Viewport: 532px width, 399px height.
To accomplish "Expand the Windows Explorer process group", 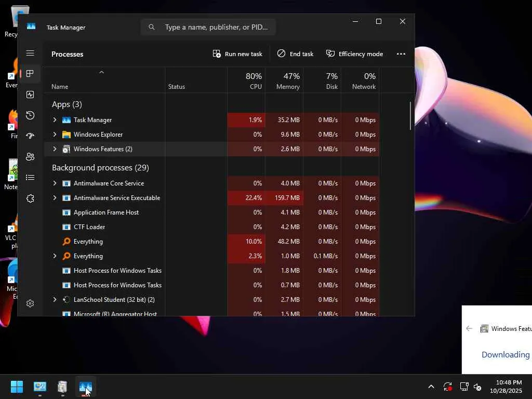I will point(55,135).
